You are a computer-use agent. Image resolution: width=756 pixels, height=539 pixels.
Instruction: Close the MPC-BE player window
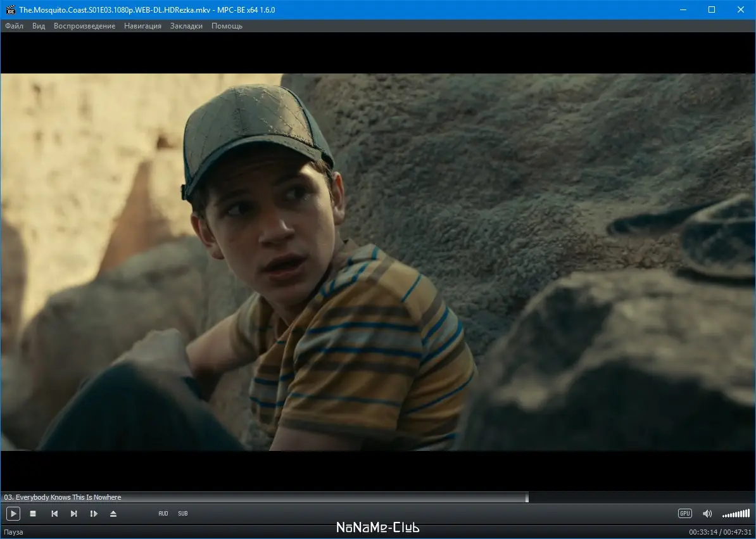pos(741,10)
